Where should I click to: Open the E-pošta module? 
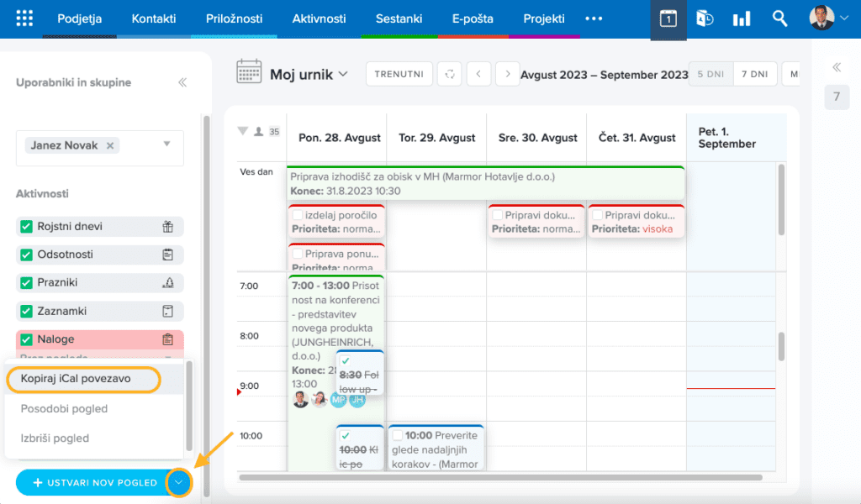pyautogui.click(x=473, y=18)
